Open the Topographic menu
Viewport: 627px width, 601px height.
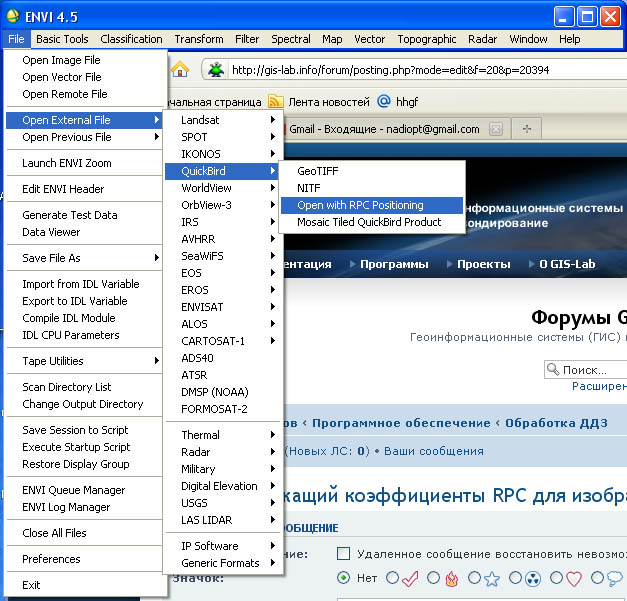point(427,39)
